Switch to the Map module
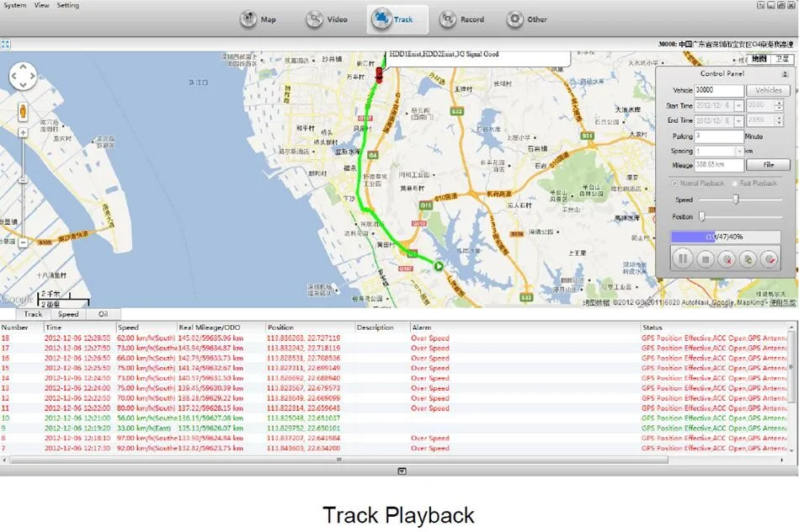Image resolution: width=799 pixels, height=532 pixels. (x=258, y=19)
